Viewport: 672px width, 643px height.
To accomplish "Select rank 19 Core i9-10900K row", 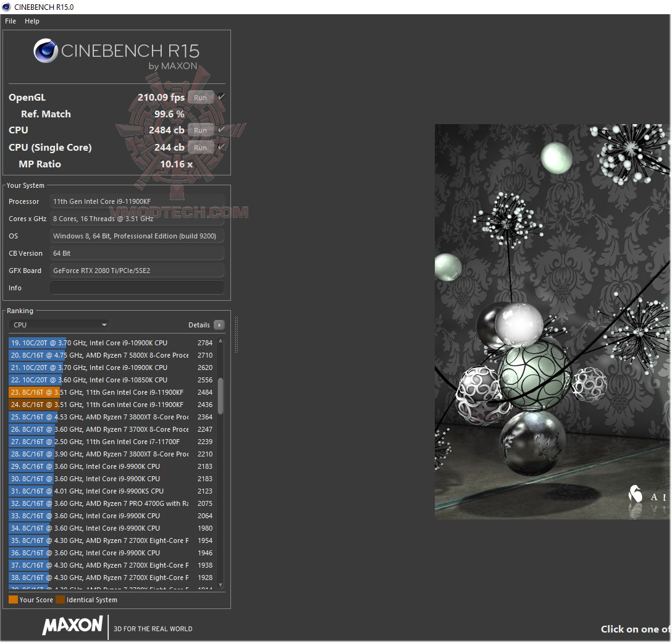I will 112,343.
